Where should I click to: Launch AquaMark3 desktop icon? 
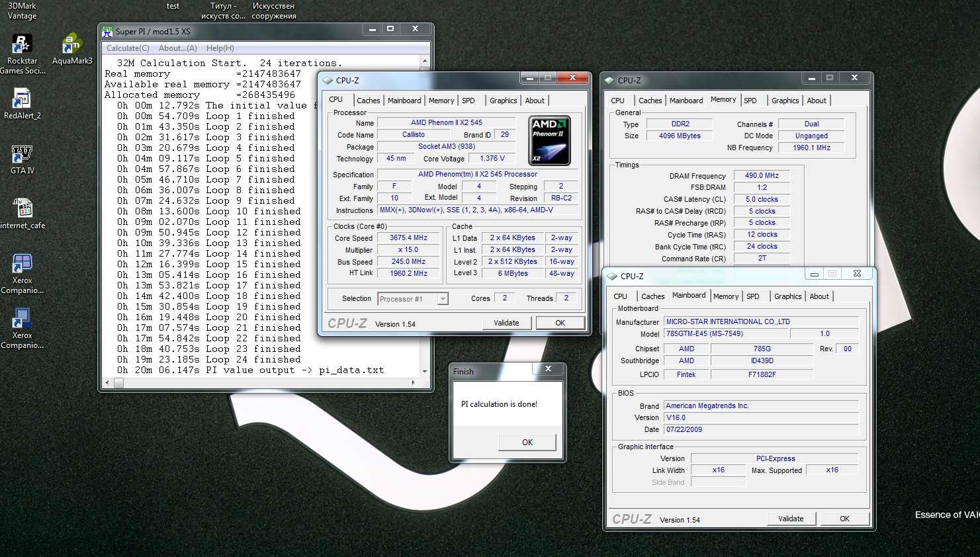[72, 48]
